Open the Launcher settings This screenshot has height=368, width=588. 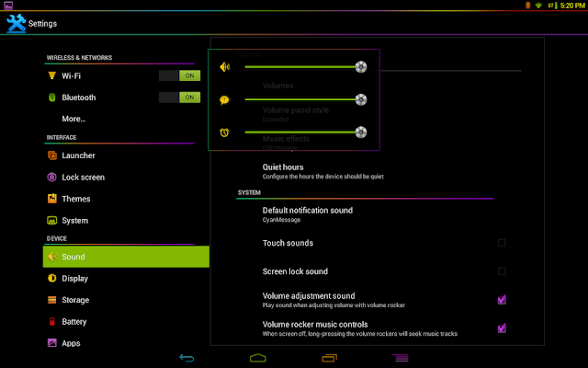pos(126,155)
